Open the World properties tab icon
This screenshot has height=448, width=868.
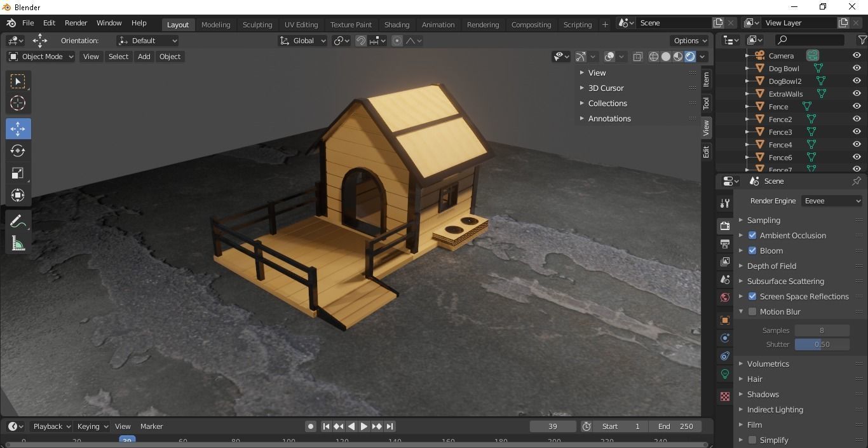[724, 297]
